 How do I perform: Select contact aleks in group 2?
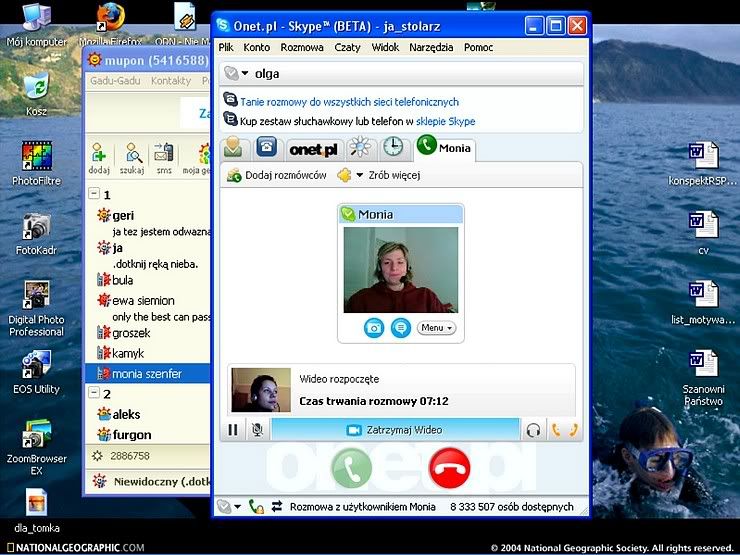(126, 414)
